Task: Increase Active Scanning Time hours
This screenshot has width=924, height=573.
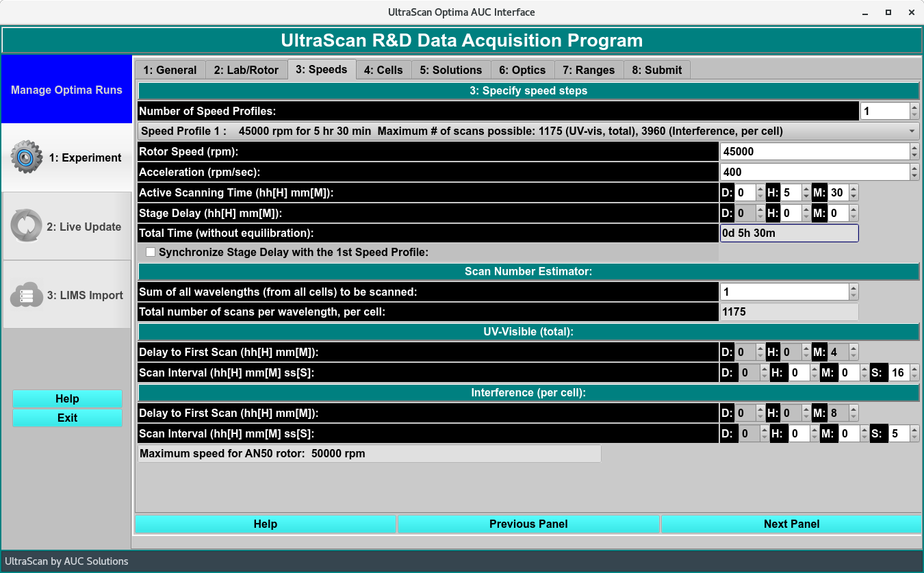Action: pyautogui.click(x=806, y=190)
